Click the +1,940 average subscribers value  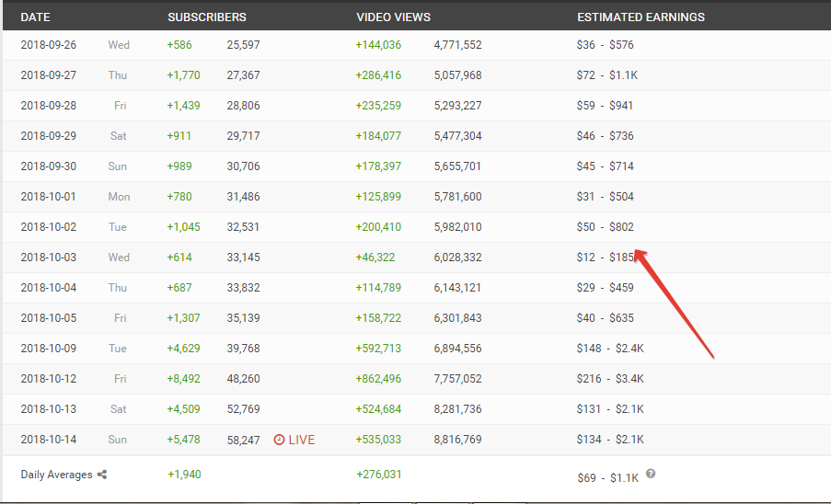(184, 475)
